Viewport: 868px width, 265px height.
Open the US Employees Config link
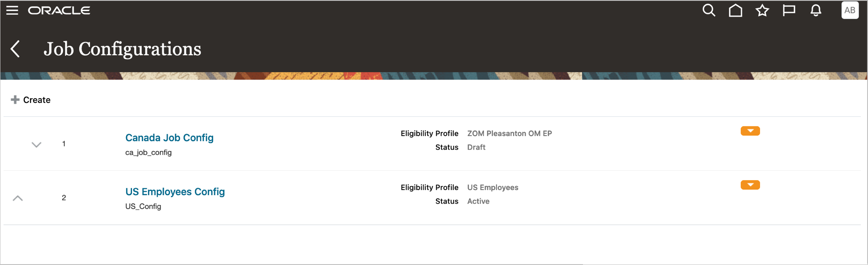point(174,192)
